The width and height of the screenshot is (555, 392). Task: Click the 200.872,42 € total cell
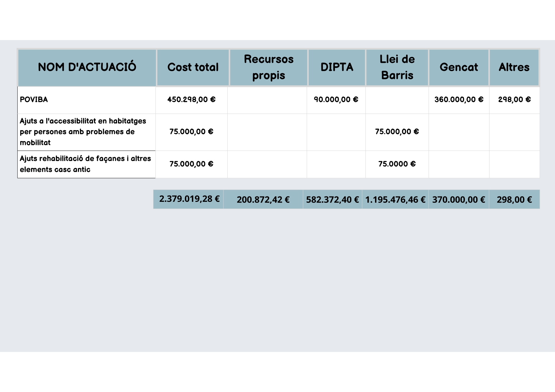(x=263, y=200)
